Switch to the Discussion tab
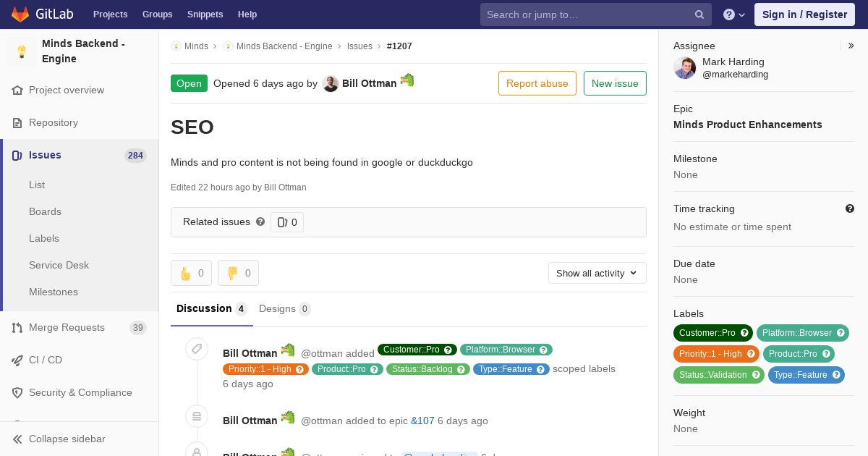868x456 pixels. click(212, 309)
